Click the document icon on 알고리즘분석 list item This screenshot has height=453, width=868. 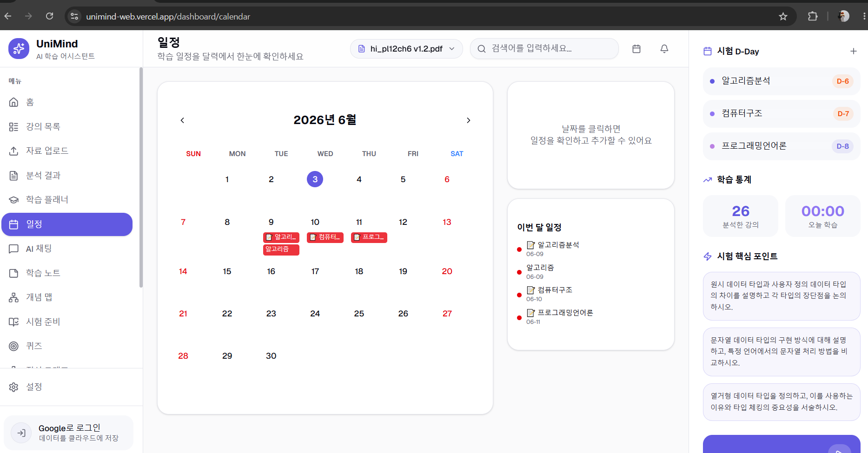click(530, 245)
